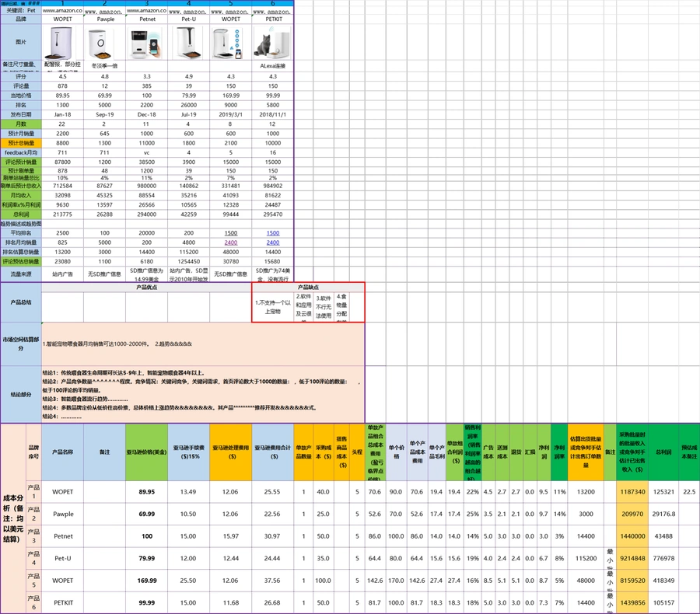The width and height of the screenshot is (700, 614).
Task: Select the 站内广告 traffic source cell under WOPET
Action: [x=62, y=274]
